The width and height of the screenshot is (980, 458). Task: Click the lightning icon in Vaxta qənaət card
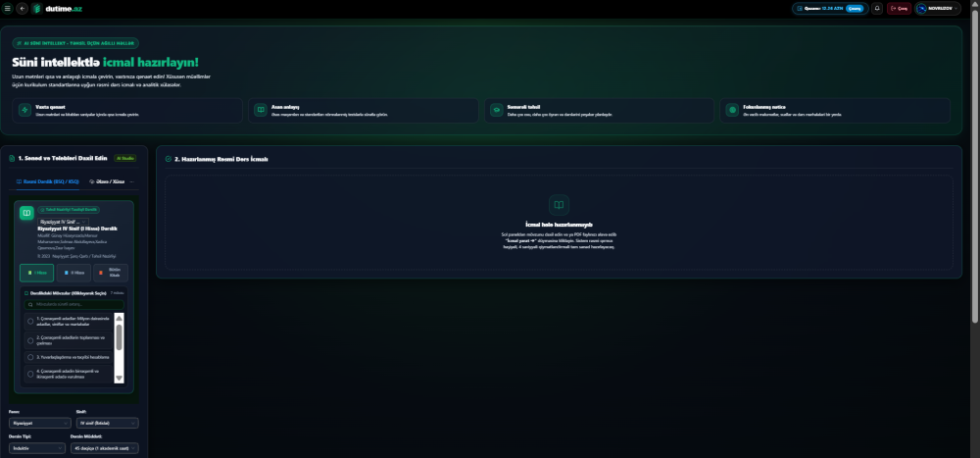25,110
